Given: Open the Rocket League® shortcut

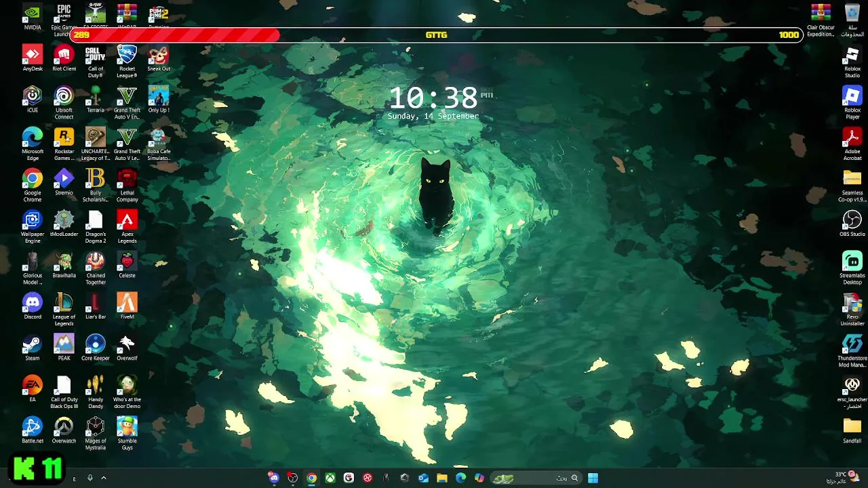Looking at the screenshot, I should point(127,62).
